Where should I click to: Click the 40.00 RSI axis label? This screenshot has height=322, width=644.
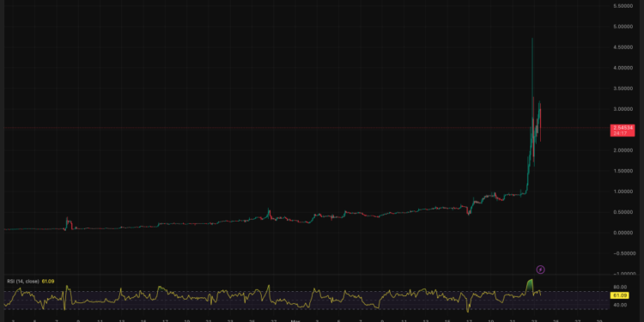coord(621,305)
